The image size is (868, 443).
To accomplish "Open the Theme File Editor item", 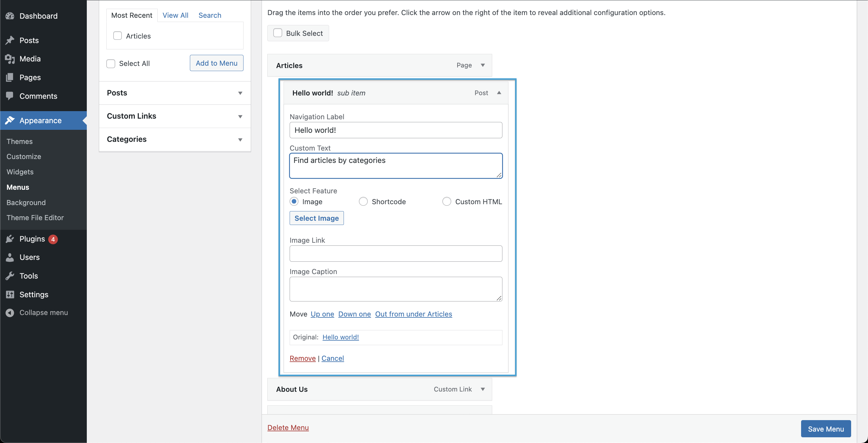I will click(35, 218).
